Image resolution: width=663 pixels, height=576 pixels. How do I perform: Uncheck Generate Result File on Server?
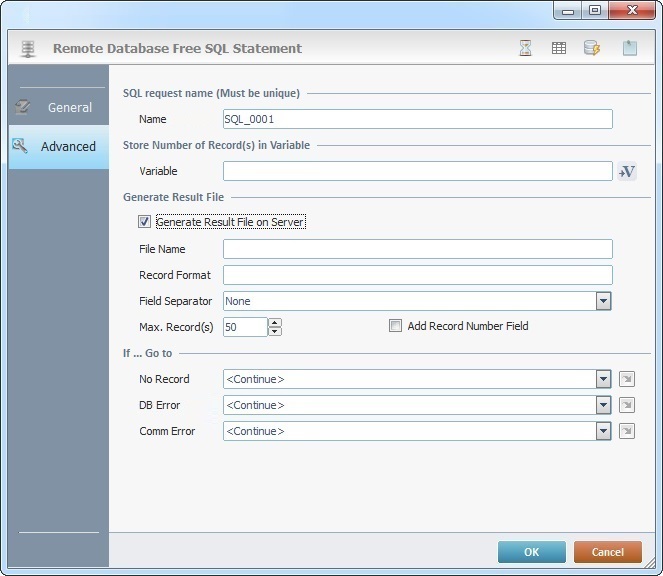[145, 222]
